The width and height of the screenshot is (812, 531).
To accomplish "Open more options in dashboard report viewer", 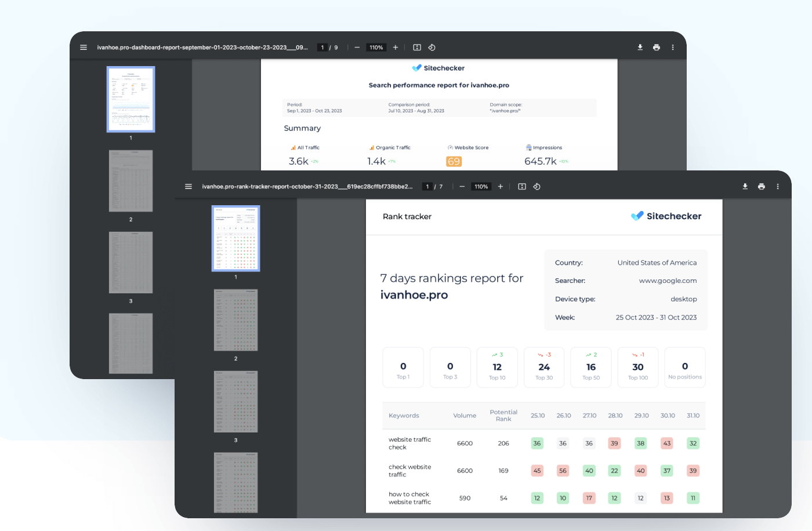I will (x=673, y=48).
